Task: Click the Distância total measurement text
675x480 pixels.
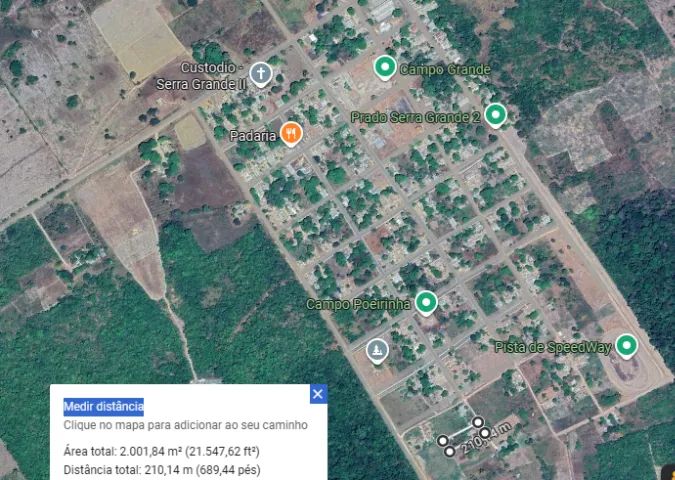Action: tap(162, 470)
